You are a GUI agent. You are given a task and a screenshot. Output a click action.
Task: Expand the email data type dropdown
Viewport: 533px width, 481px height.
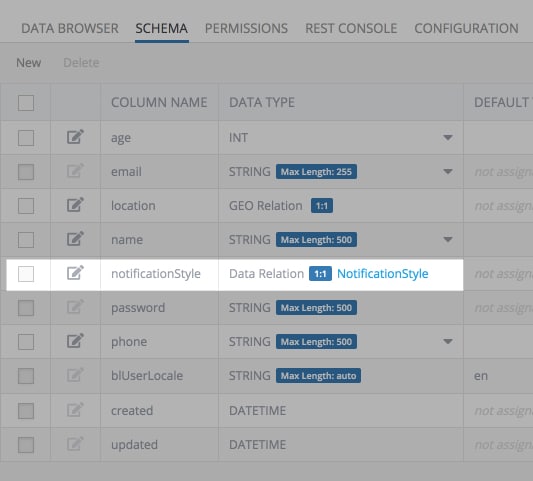tap(448, 172)
